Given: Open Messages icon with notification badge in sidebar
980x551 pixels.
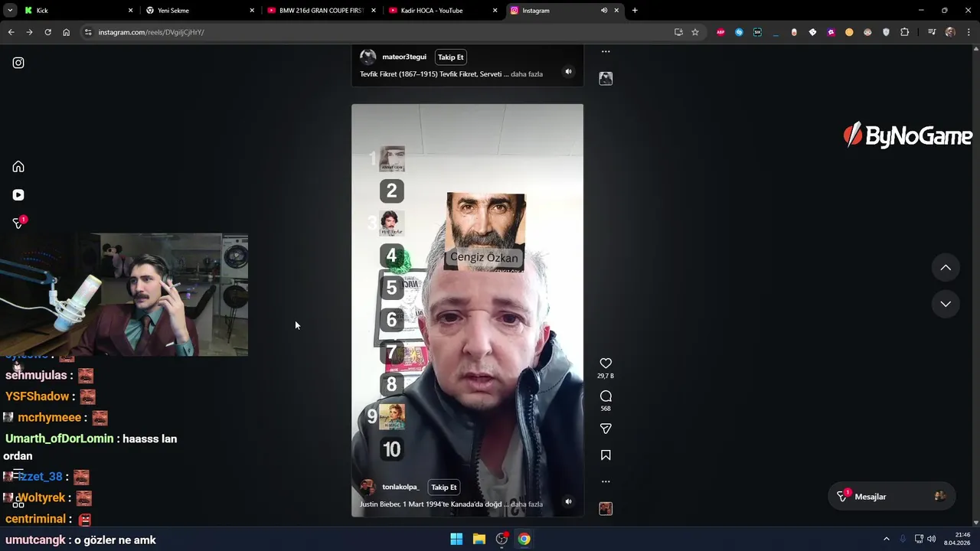Looking at the screenshot, I should pos(18,223).
